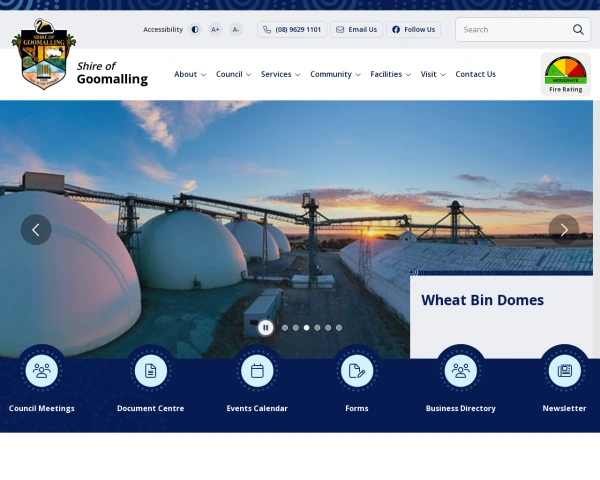Go to previous carousel slide
This screenshot has width=600, height=480.
(x=36, y=230)
